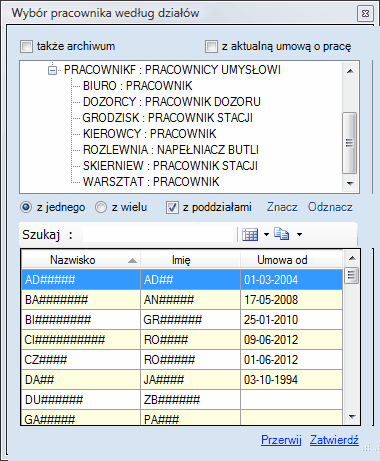Select 'SKIERNIEW : PRACOWNIK STACJI' node
Image resolution: width=380 pixels, height=461 pixels.
pyautogui.click(x=170, y=166)
